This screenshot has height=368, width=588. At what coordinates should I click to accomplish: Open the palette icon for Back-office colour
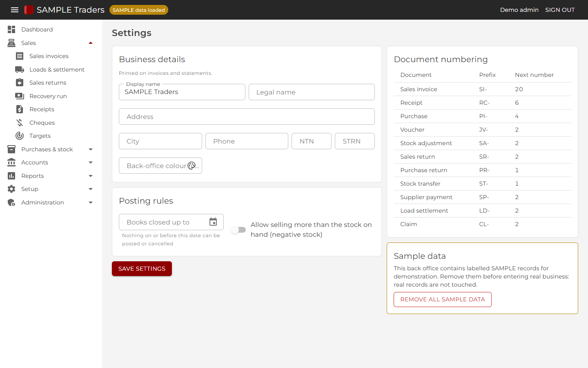192,166
